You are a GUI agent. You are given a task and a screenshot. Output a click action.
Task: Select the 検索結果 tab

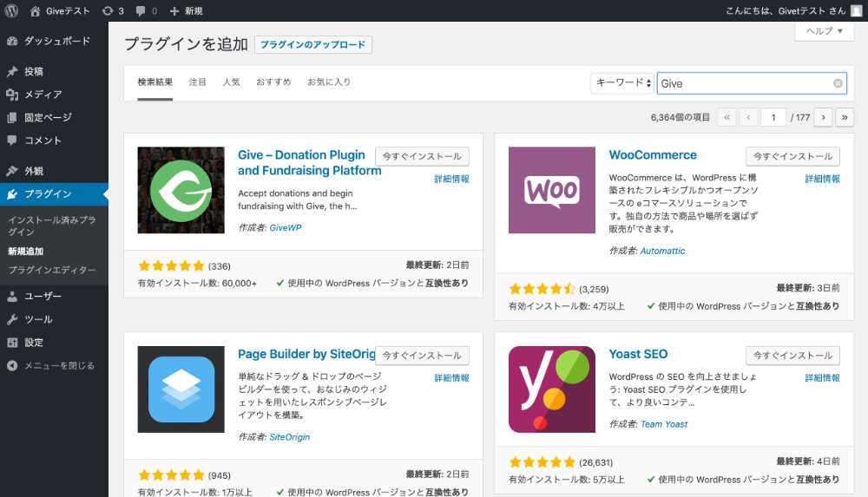click(x=155, y=82)
